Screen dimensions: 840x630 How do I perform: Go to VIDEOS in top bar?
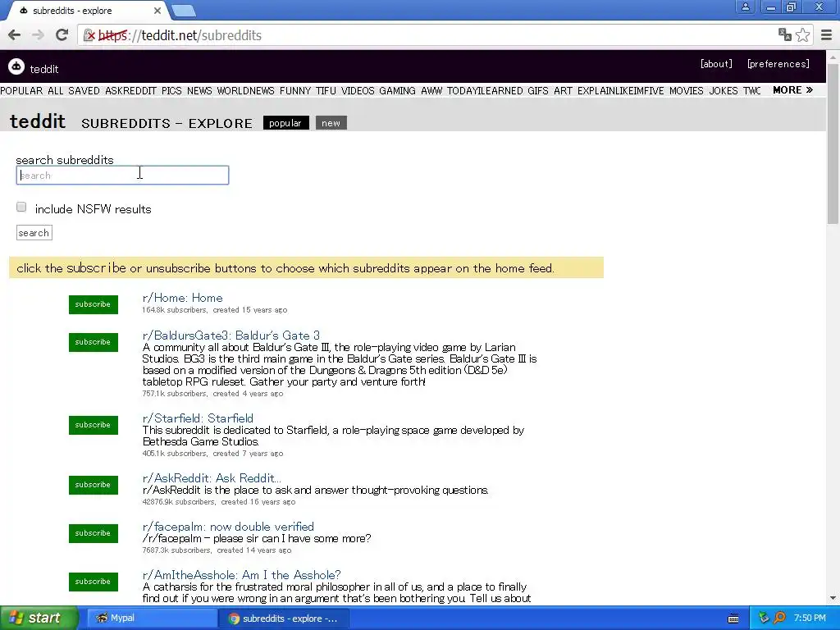coord(358,90)
